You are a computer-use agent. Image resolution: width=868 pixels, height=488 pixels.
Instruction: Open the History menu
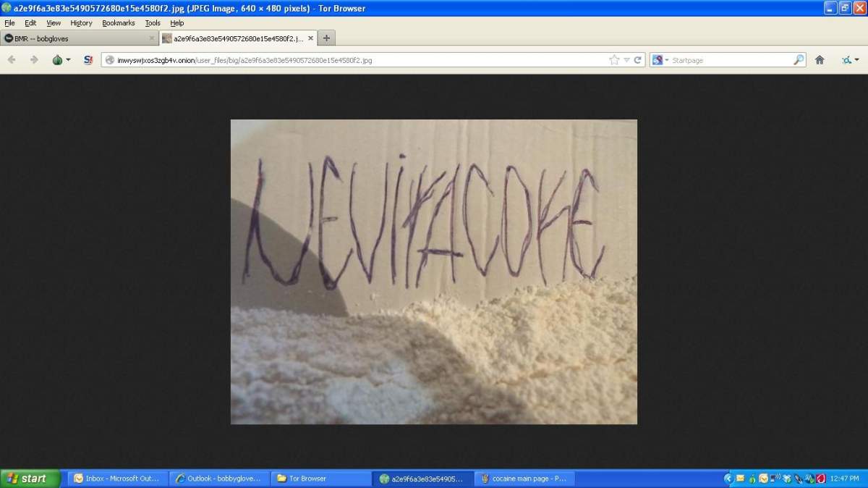tap(81, 23)
